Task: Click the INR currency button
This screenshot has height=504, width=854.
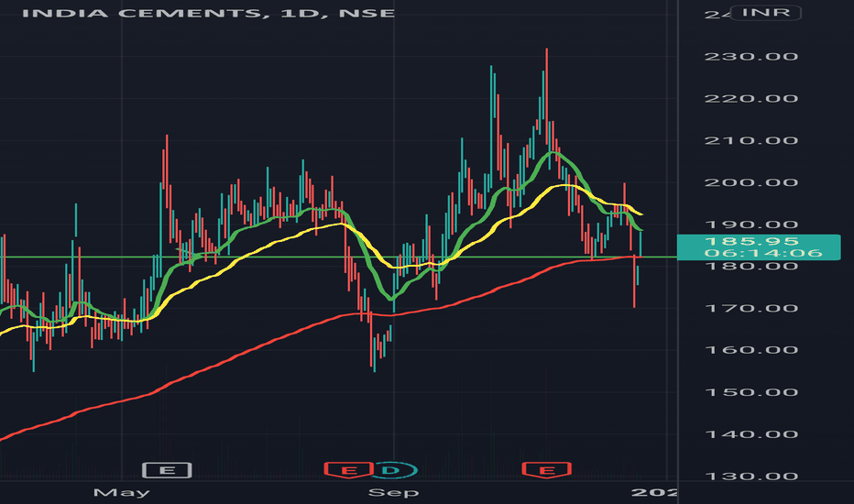Action: [765, 13]
